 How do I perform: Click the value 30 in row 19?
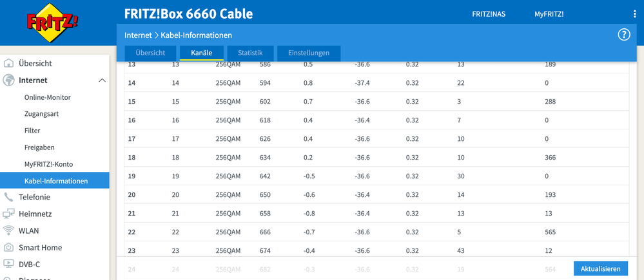461,176
